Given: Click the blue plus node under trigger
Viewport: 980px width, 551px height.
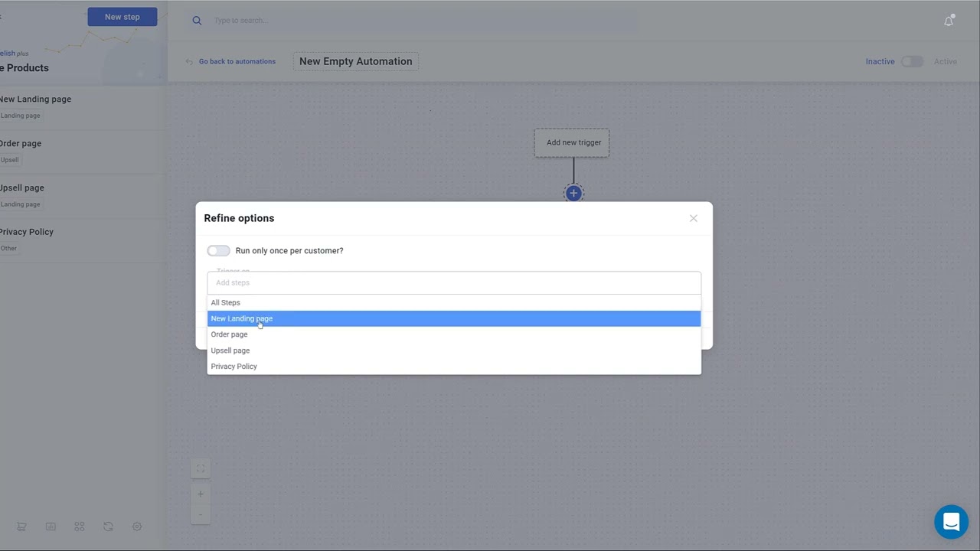Looking at the screenshot, I should (573, 194).
